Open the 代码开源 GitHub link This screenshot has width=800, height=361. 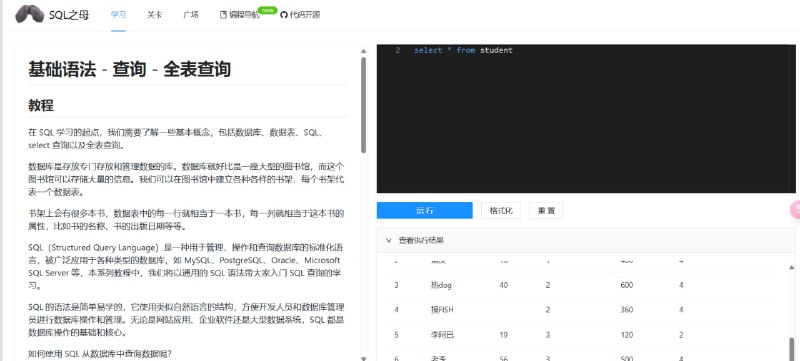[x=301, y=15]
